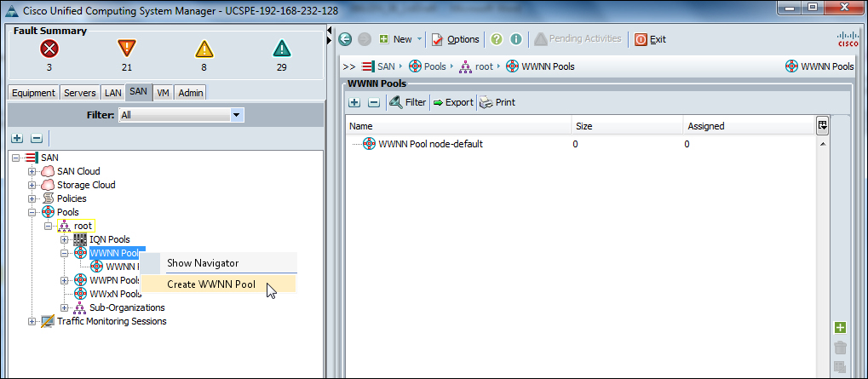
Task: Open Options in the toolbar
Action: pyautogui.click(x=456, y=39)
